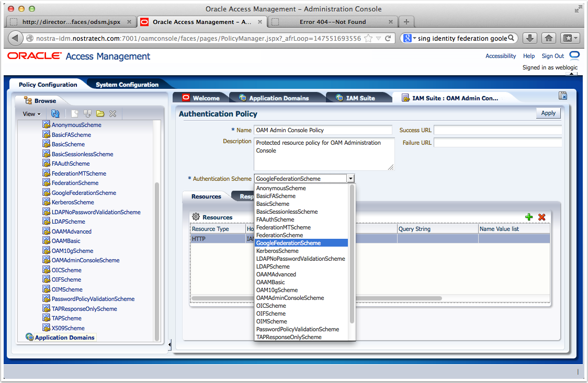This screenshot has width=588, height=383.
Task: Add a resource with the green plus
Action: [528, 216]
